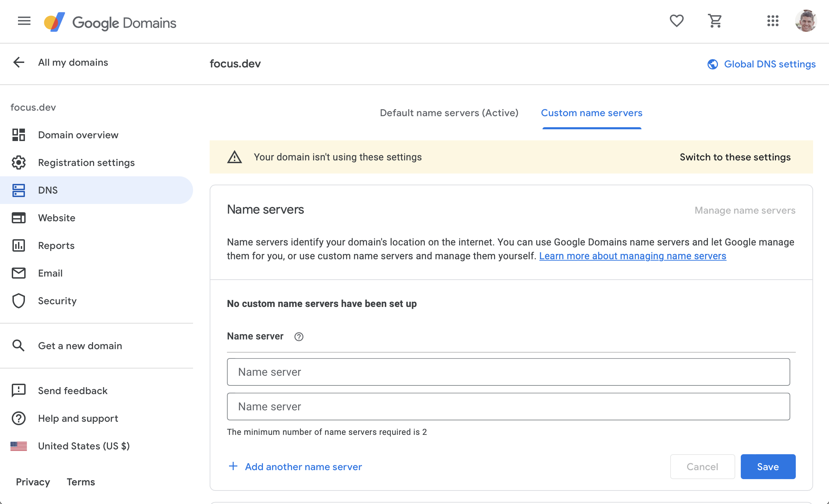Click the Domain overview dashboard icon

pyautogui.click(x=19, y=135)
